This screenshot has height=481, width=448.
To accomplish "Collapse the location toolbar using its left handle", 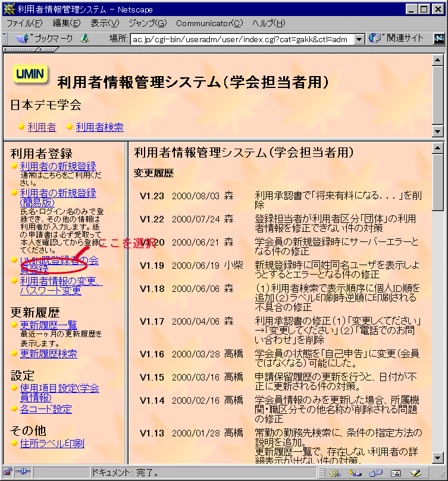I will click(5, 39).
